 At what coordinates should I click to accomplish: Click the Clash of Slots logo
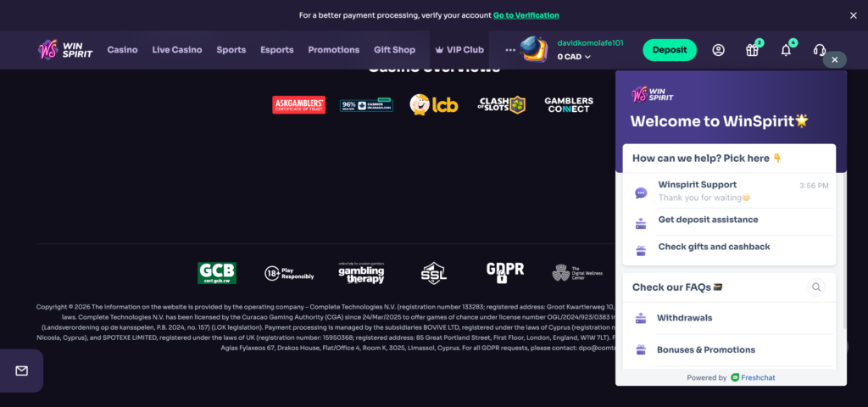pyautogui.click(x=501, y=104)
